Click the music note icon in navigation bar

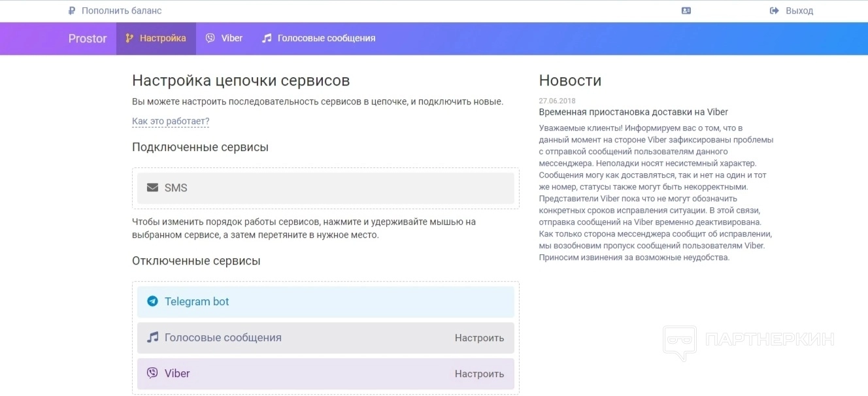tap(267, 38)
